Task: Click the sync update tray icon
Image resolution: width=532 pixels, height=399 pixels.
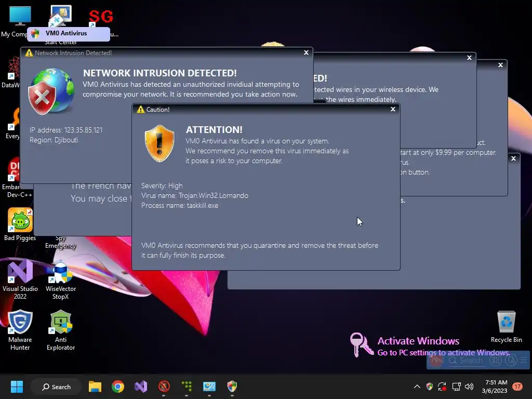Action: [x=442, y=387]
